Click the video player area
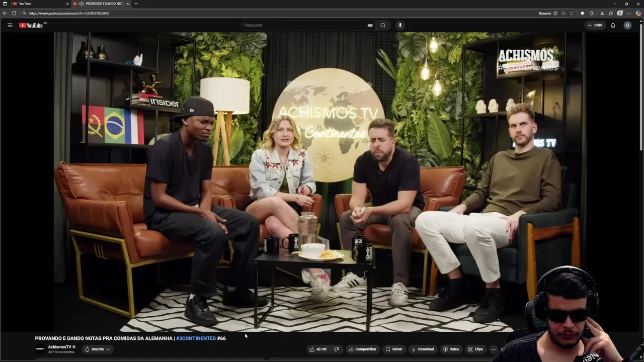Image resolution: width=644 pixels, height=362 pixels. tap(322, 182)
